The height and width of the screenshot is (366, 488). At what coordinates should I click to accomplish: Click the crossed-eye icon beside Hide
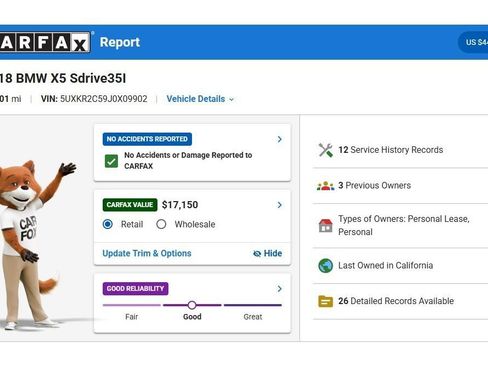click(x=257, y=254)
